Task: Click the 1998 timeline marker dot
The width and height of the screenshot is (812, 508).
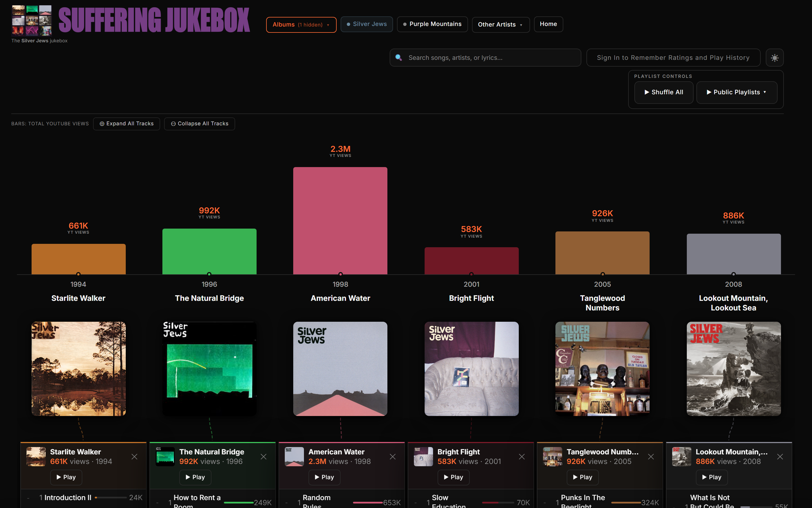Action: (340, 274)
